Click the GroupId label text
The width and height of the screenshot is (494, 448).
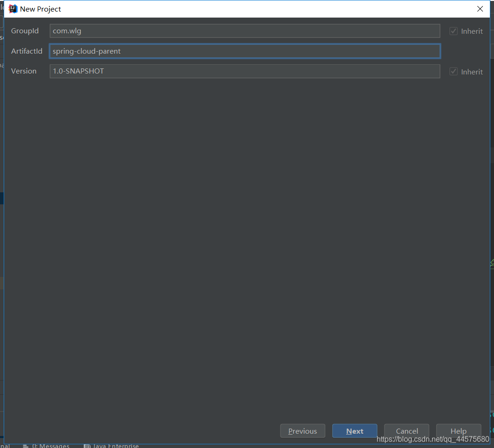click(25, 31)
